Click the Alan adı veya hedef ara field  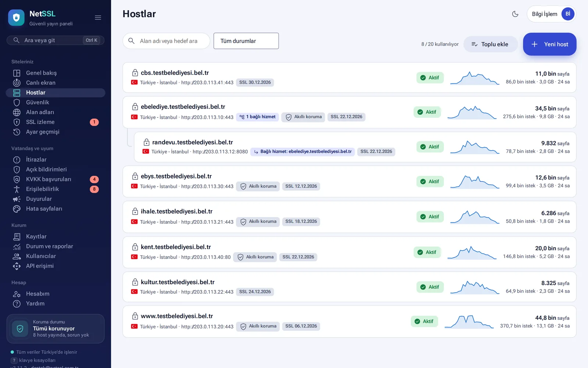pos(166,41)
